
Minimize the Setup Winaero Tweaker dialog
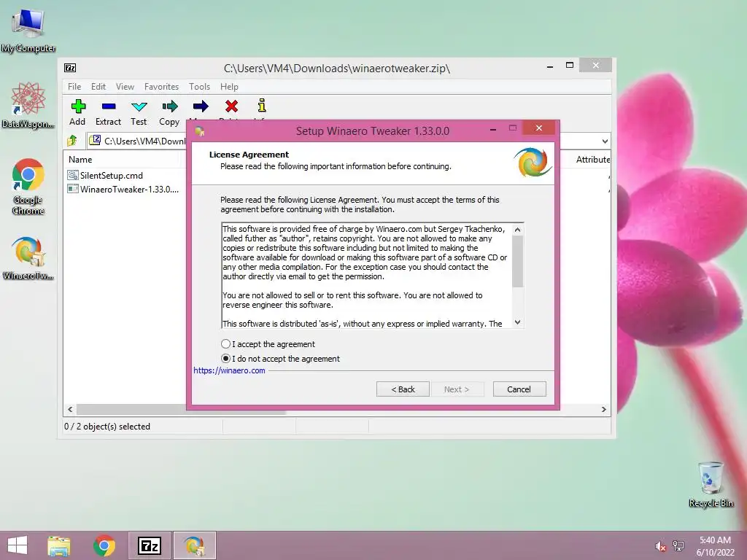click(x=493, y=128)
